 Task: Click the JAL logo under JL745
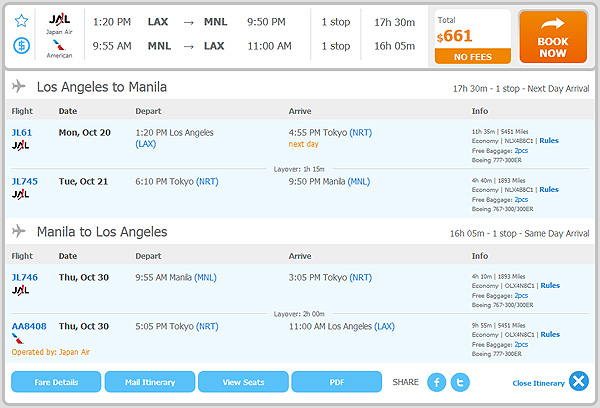(20, 194)
